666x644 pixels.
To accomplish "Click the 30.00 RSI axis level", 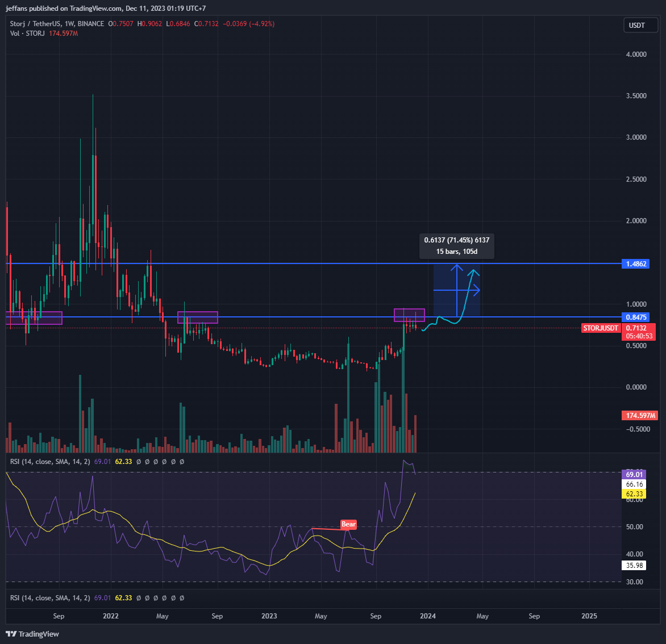I will pyautogui.click(x=635, y=582).
